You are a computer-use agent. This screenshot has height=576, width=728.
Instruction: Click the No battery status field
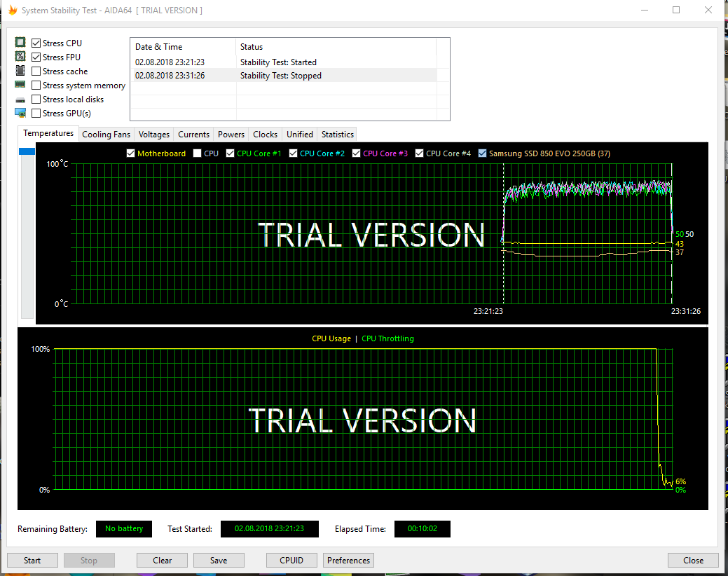(124, 528)
